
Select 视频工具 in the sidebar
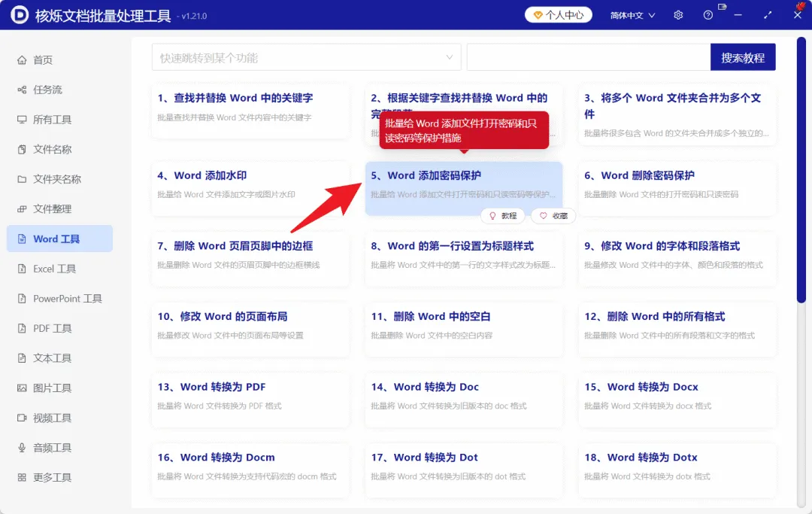click(x=59, y=418)
